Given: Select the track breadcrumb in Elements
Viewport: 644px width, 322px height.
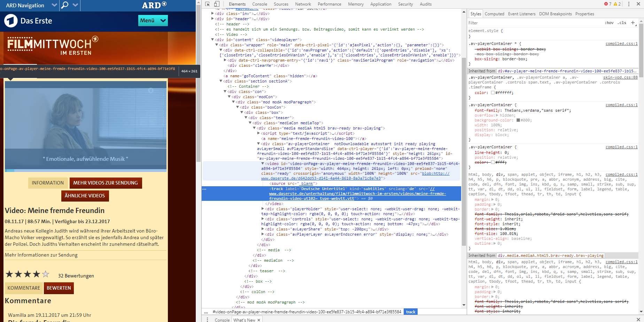Looking at the screenshot, I should coord(411,312).
